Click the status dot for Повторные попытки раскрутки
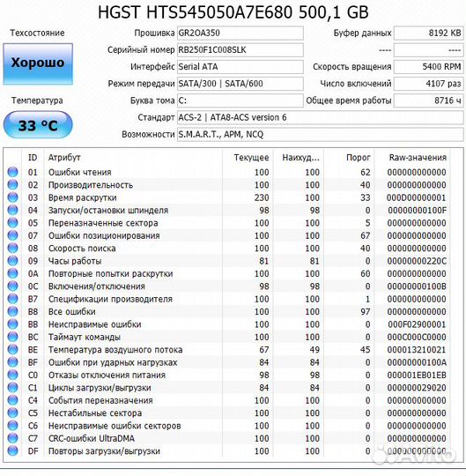This screenshot has height=476, width=466. (12, 273)
